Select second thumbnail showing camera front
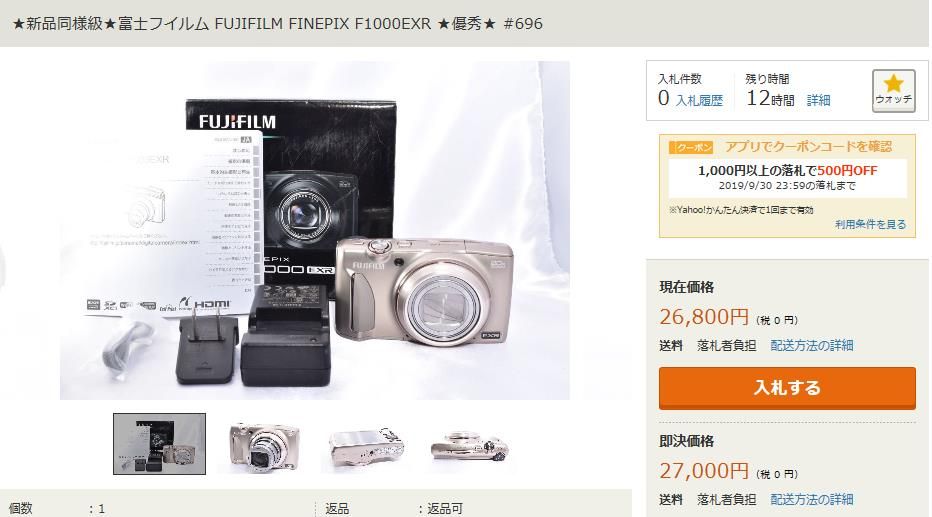932x517 pixels. pyautogui.click(x=264, y=445)
